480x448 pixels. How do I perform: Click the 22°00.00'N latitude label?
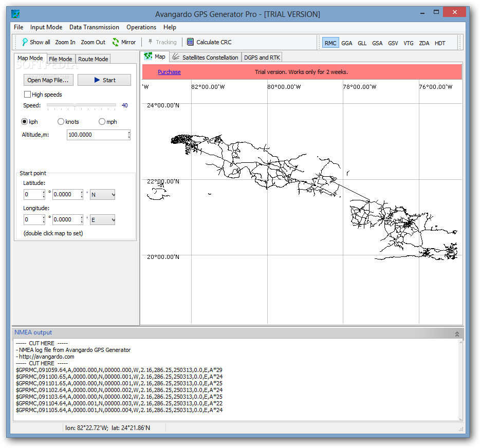coord(163,181)
